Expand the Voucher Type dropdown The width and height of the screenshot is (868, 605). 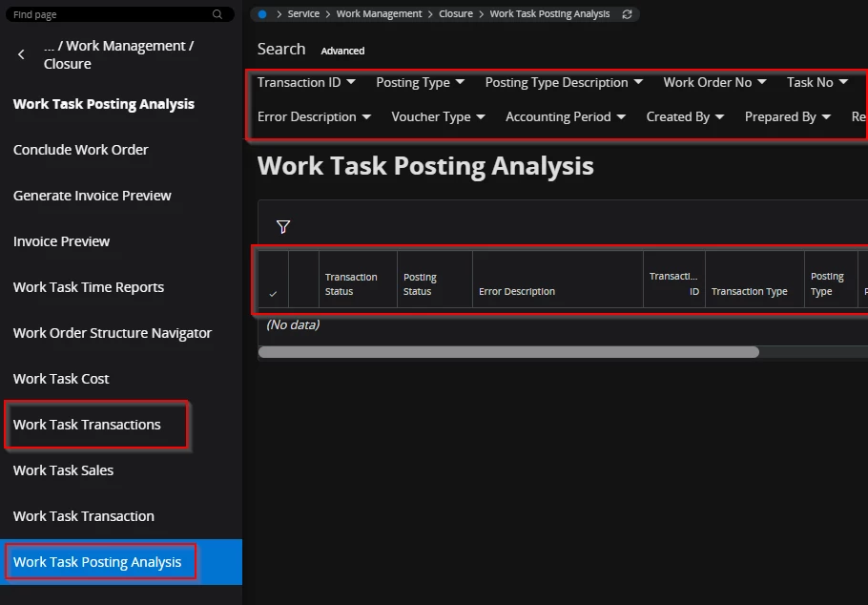[438, 117]
